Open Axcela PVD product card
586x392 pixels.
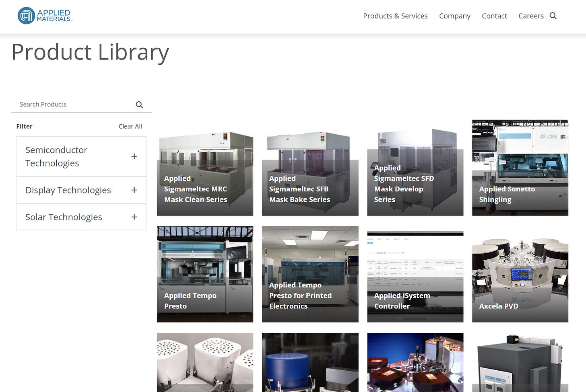[520, 274]
